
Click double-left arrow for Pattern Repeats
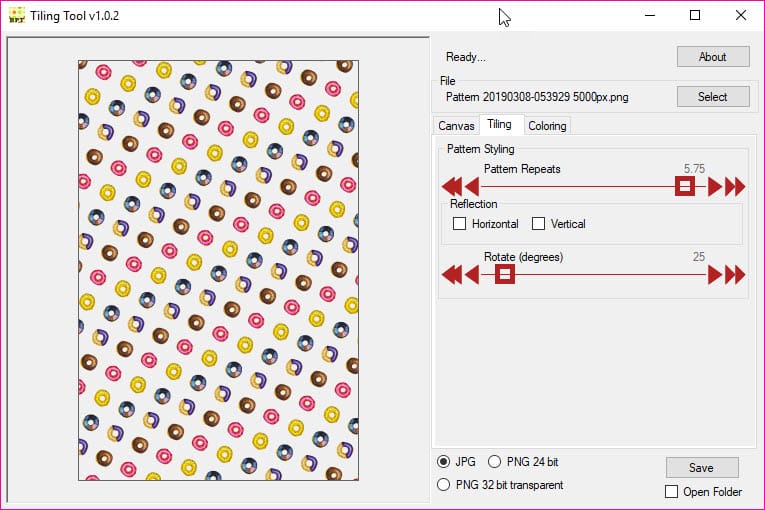tap(452, 186)
